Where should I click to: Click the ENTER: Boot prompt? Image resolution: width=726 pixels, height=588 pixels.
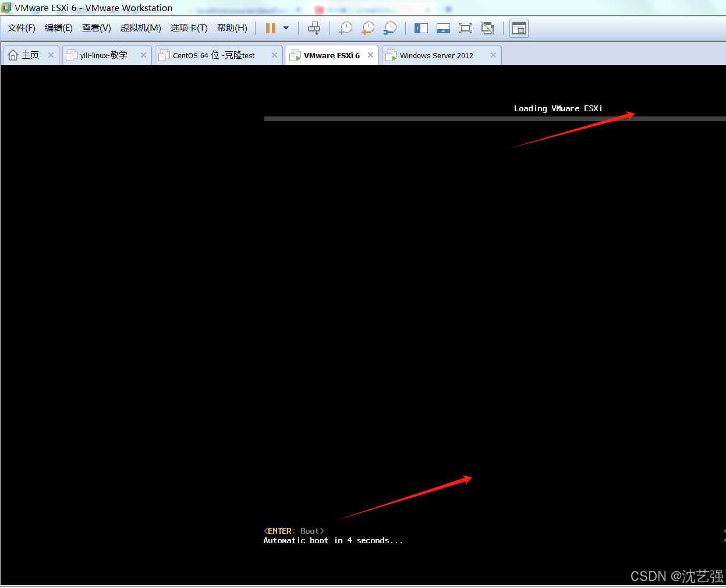tap(294, 531)
